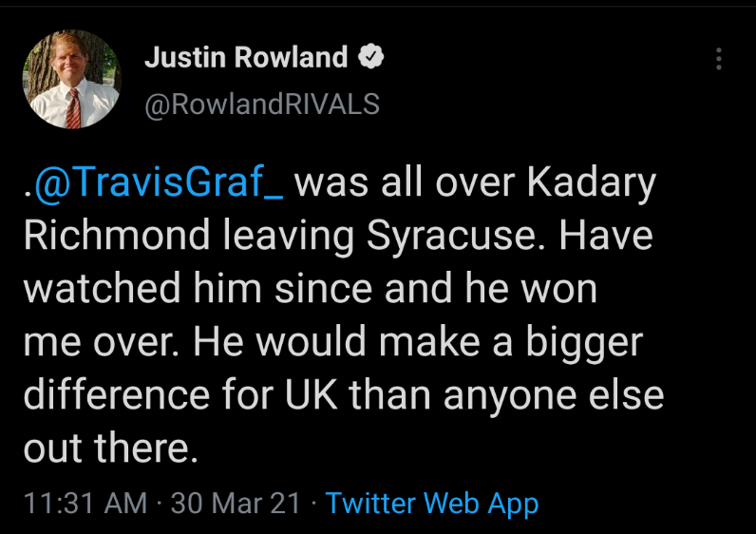756x534 pixels.
Task: Open Justin Rowland's profile picture
Action: click(71, 79)
